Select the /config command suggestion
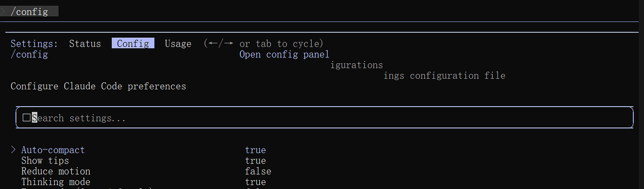644x189 pixels. pos(29,54)
